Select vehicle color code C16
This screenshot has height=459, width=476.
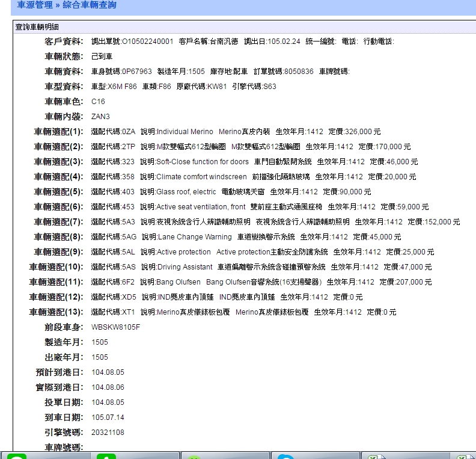pos(98,102)
